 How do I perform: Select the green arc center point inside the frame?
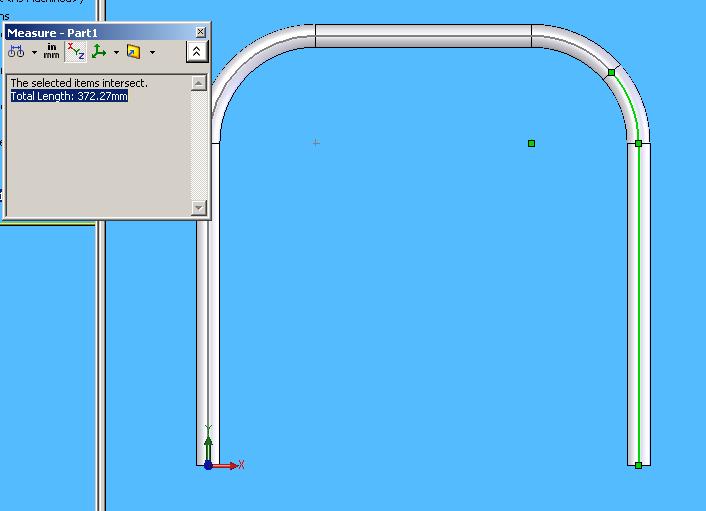coord(531,143)
